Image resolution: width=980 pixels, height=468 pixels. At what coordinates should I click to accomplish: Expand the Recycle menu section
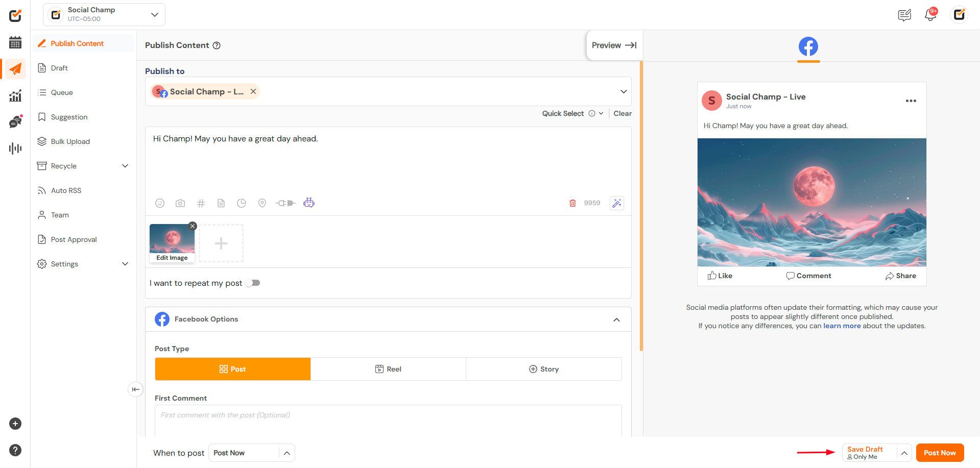(x=125, y=166)
